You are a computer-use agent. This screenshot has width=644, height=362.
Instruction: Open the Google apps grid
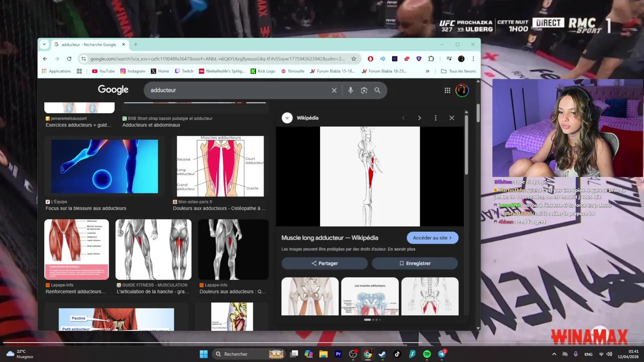pyautogui.click(x=447, y=90)
